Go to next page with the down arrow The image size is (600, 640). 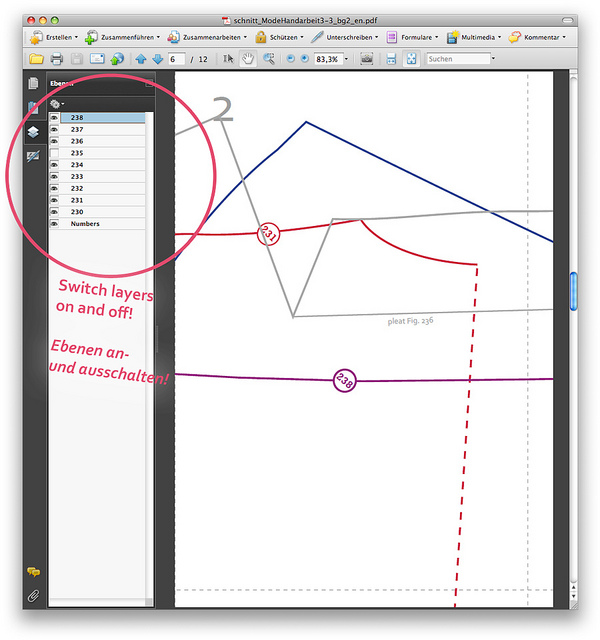pyautogui.click(x=158, y=59)
